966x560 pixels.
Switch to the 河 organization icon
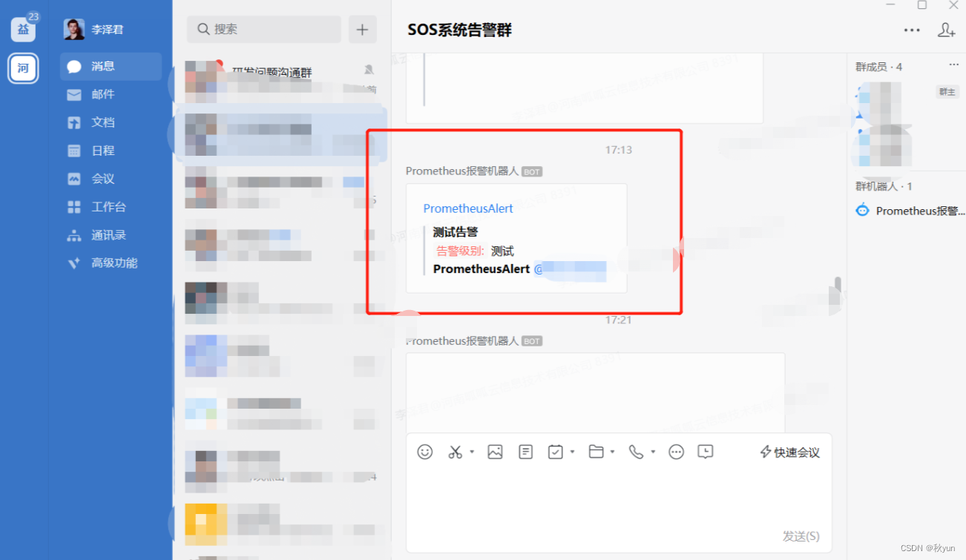tap(23, 68)
